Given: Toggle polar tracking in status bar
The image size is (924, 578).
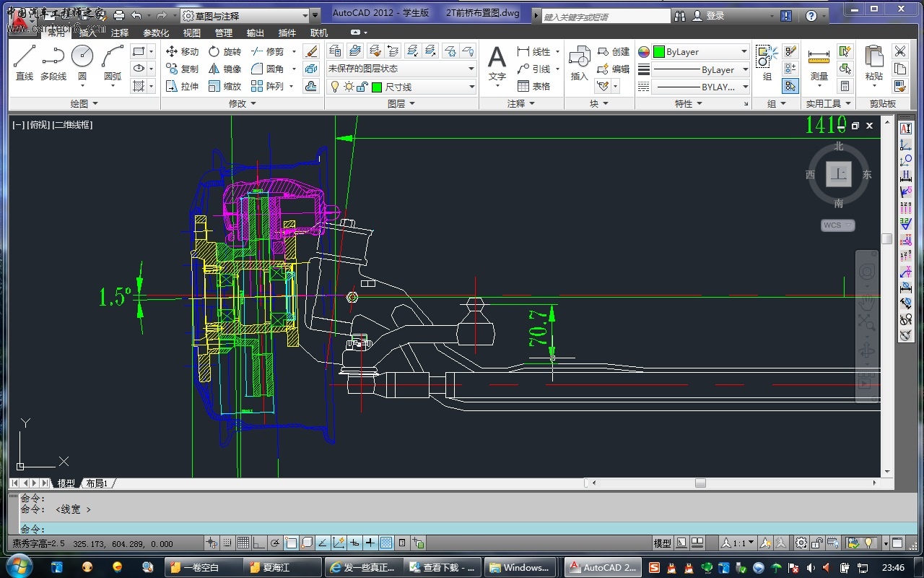Looking at the screenshot, I should 275,543.
